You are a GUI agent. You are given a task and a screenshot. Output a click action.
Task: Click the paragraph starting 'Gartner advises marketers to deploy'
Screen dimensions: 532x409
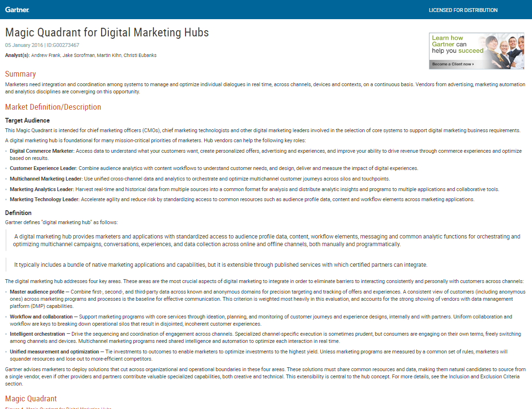[266, 376]
